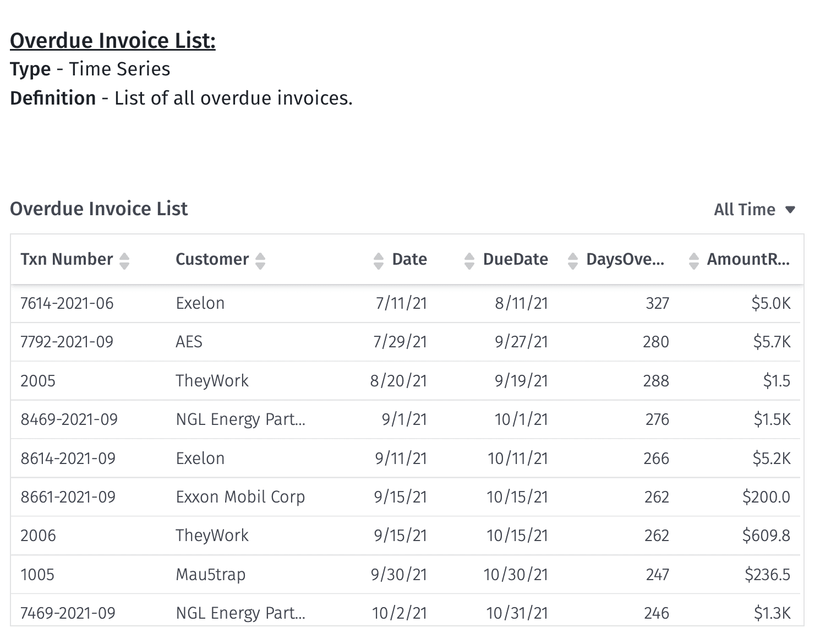Click the sort arrows beside Date

[x=378, y=260]
